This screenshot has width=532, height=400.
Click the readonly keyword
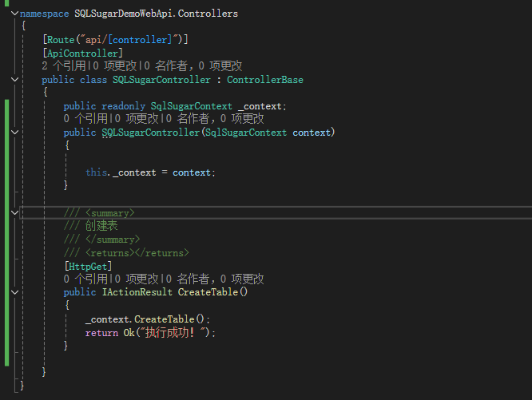[x=124, y=106]
